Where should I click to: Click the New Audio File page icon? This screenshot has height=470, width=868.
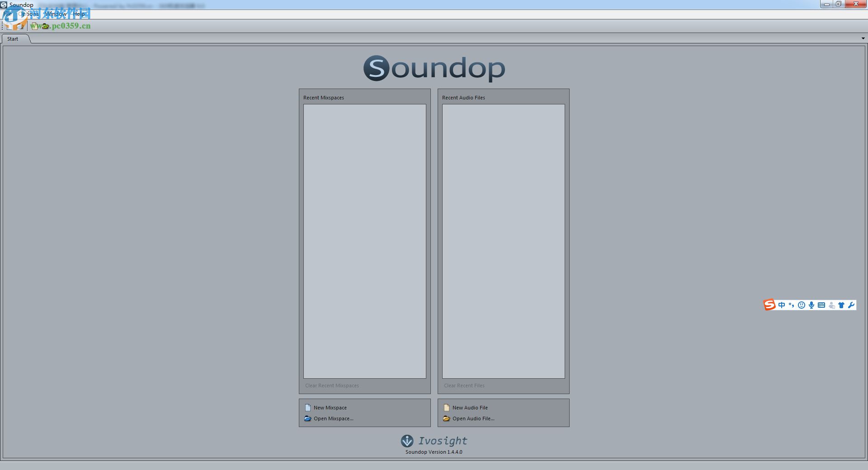click(x=447, y=408)
